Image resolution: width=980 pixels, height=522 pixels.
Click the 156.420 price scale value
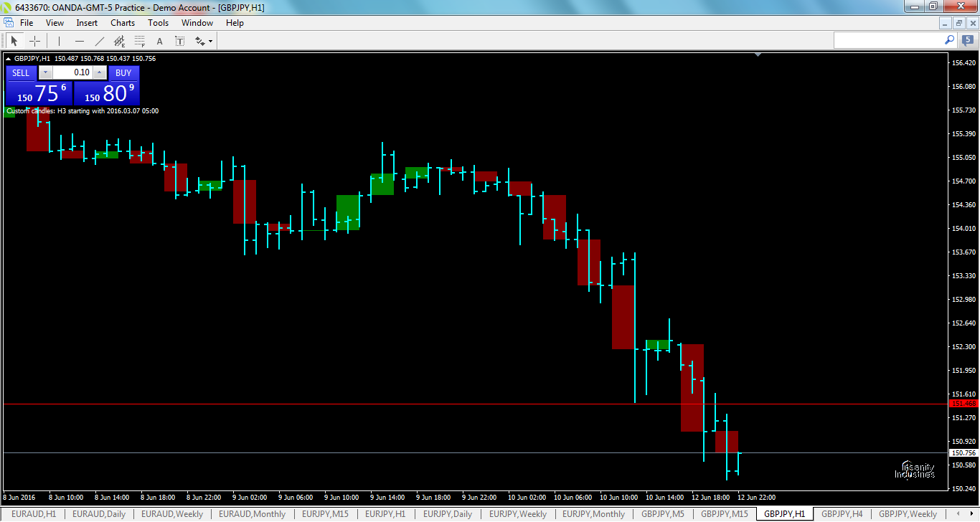[x=964, y=63]
